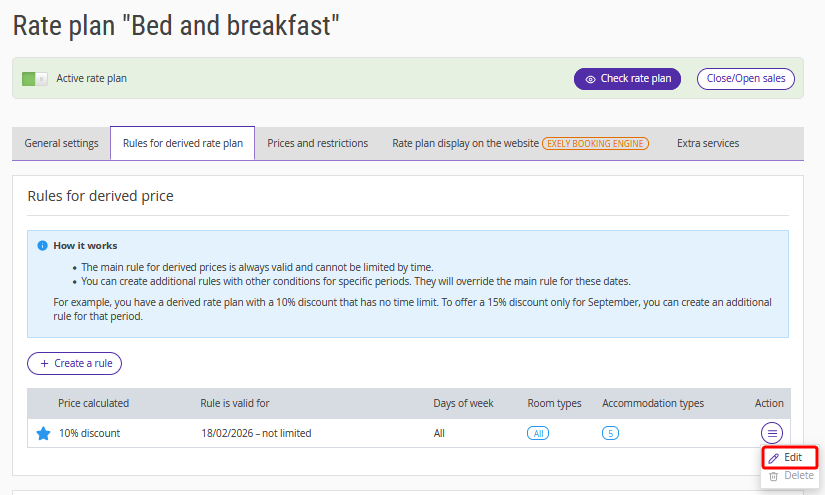Go to the Extra services tab
825x495 pixels.
pyautogui.click(x=707, y=143)
